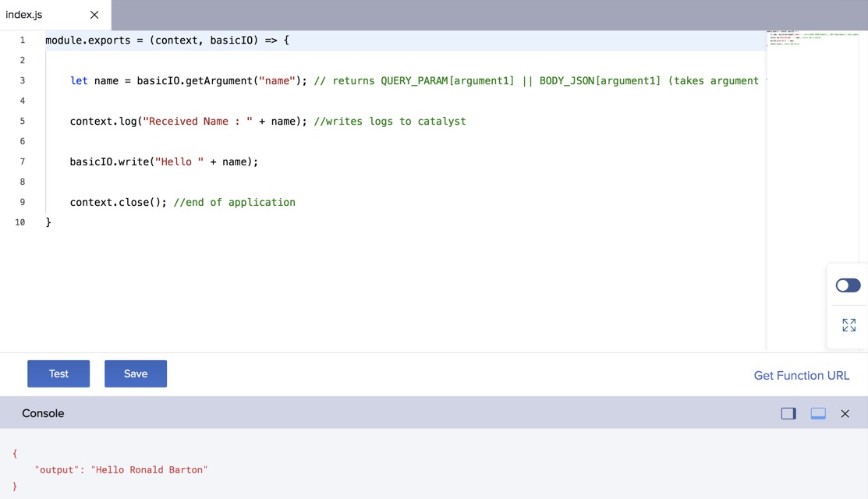The image size is (868, 499).
Task: Click the console output Hello Ronald Barton
Action: pos(150,469)
